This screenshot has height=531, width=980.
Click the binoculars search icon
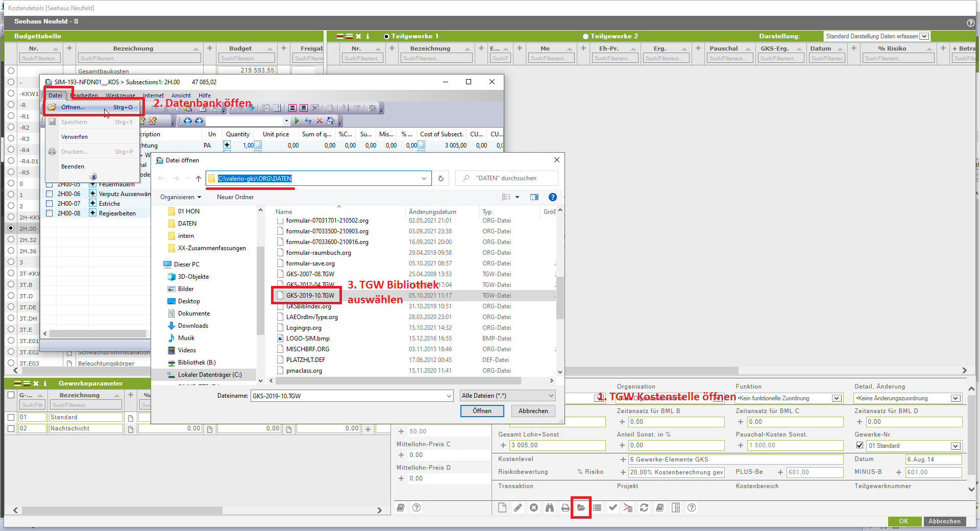549,508
